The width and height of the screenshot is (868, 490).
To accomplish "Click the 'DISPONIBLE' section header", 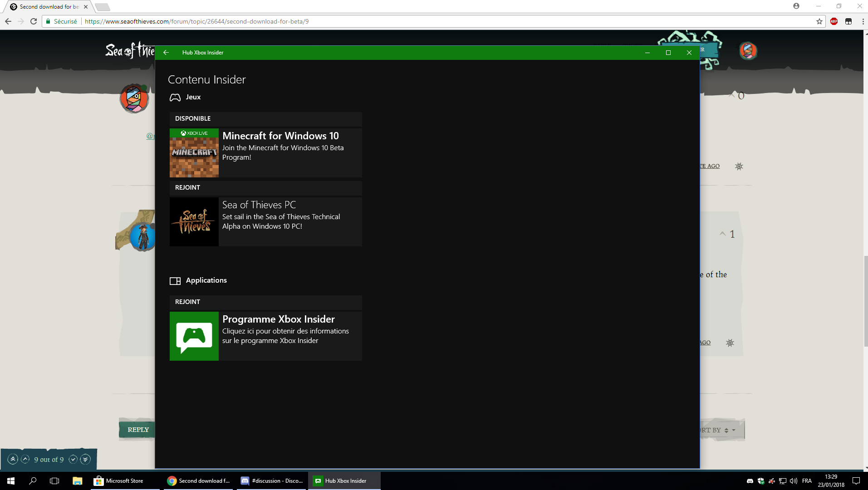I will (x=266, y=119).
